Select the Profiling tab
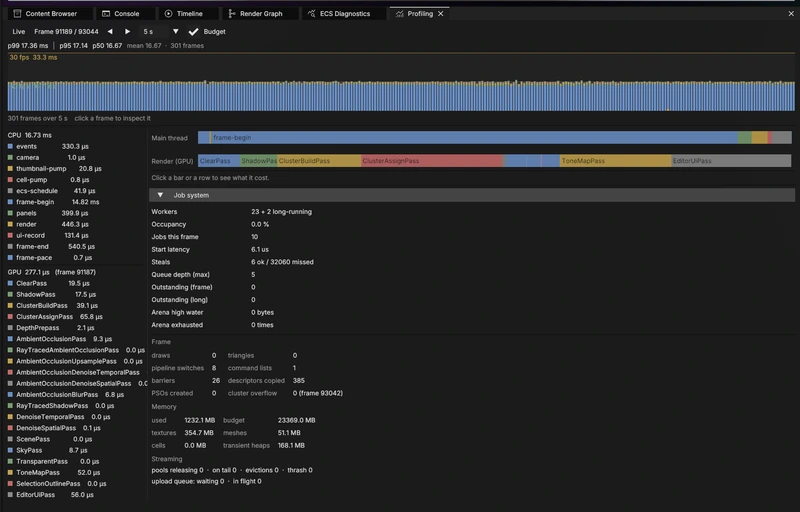This screenshot has height=512, width=800. click(420, 14)
